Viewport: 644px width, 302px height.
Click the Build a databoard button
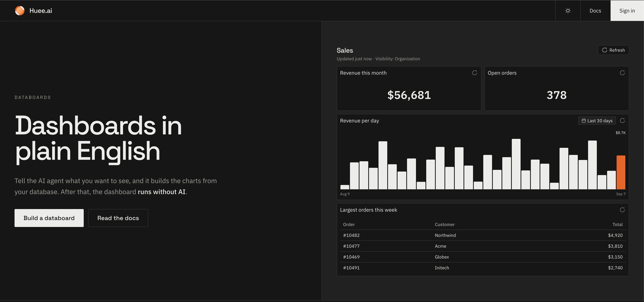click(x=49, y=218)
